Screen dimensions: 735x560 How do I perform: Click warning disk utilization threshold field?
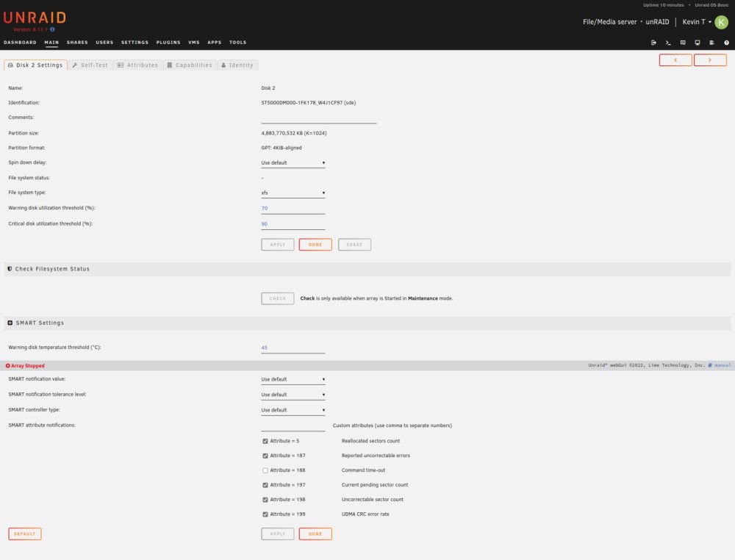tap(293, 209)
